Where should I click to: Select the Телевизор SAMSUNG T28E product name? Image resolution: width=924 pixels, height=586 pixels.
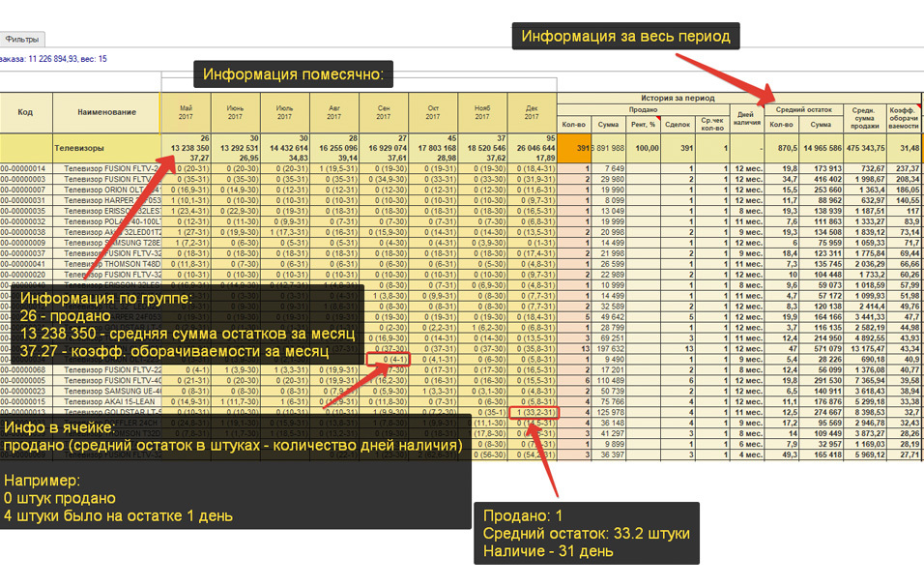coord(106,243)
